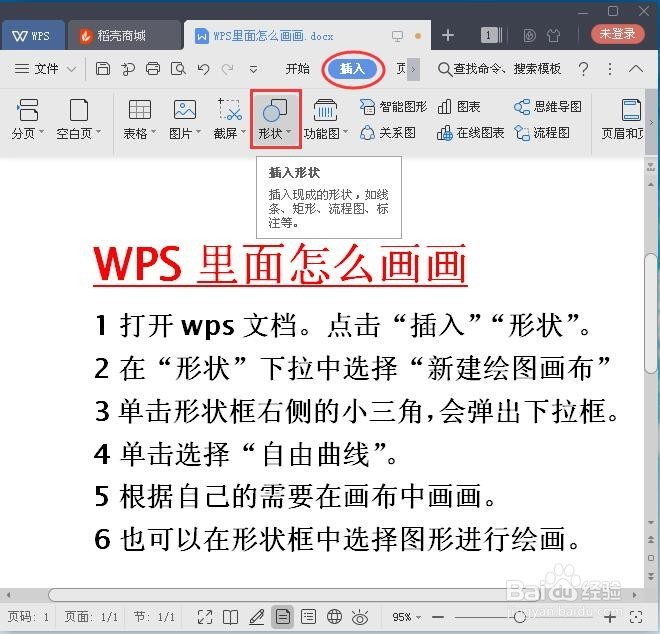Expand ribbon overflow arrow at right edge
This screenshot has height=634, width=660.
[x=651, y=123]
